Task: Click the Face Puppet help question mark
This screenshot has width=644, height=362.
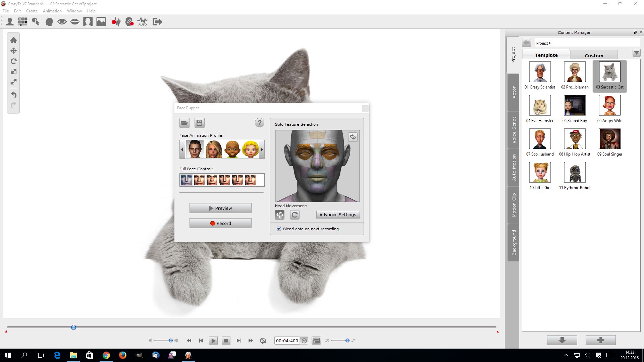Action: pyautogui.click(x=259, y=123)
